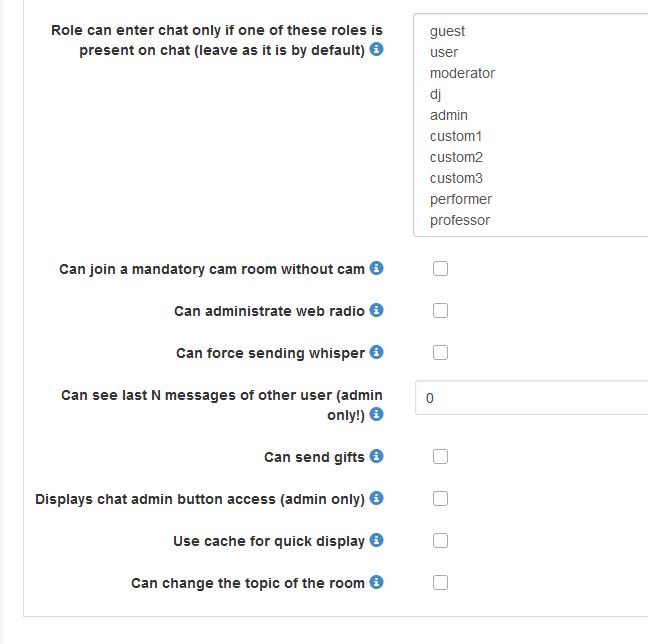This screenshot has height=644, width=648.
Task: Check 'Can administrate web radio' box
Action: pyautogui.click(x=440, y=311)
